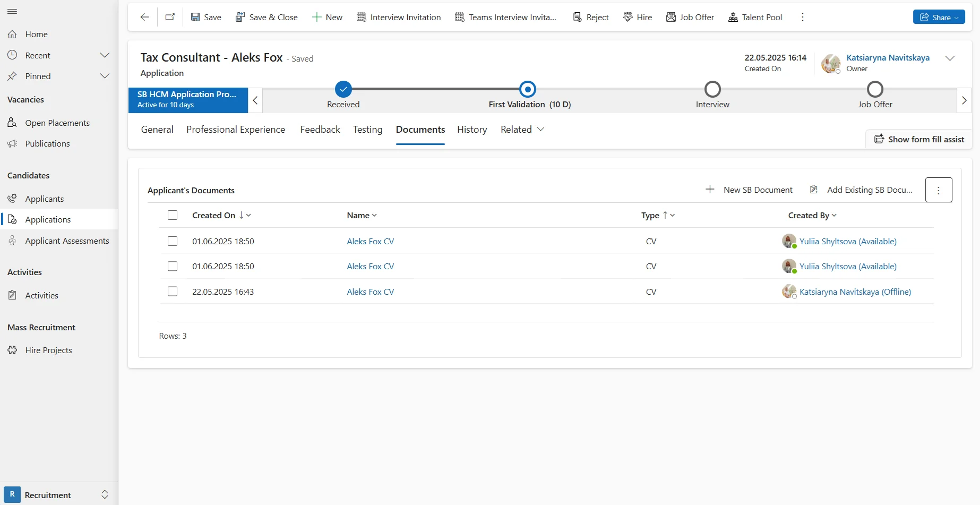This screenshot has height=505, width=980.
Task: Click the back arrow icon
Action: click(144, 17)
